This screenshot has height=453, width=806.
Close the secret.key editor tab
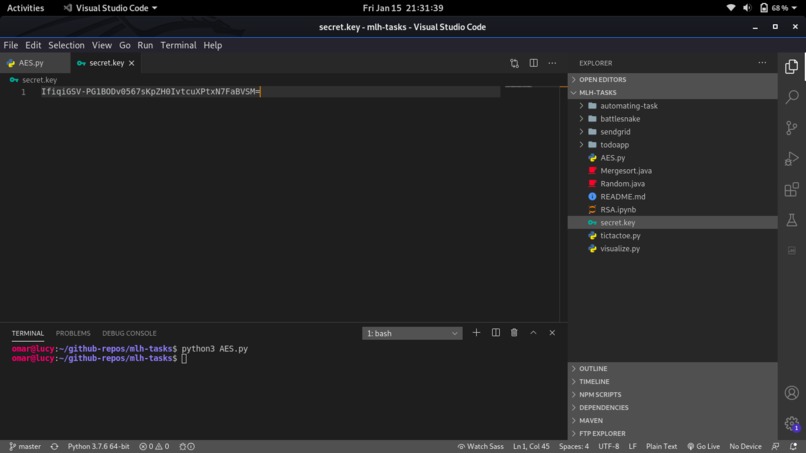coord(132,63)
